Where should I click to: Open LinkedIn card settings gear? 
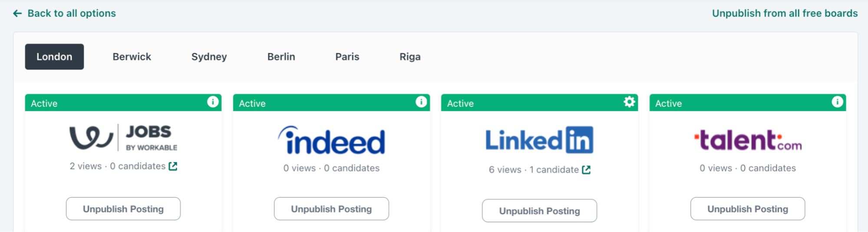pyautogui.click(x=629, y=102)
